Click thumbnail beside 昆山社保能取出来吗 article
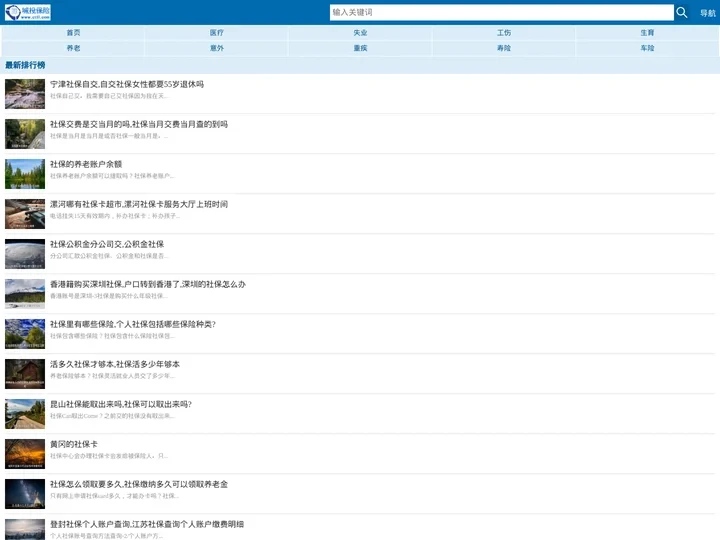The image size is (720, 540). (25, 414)
